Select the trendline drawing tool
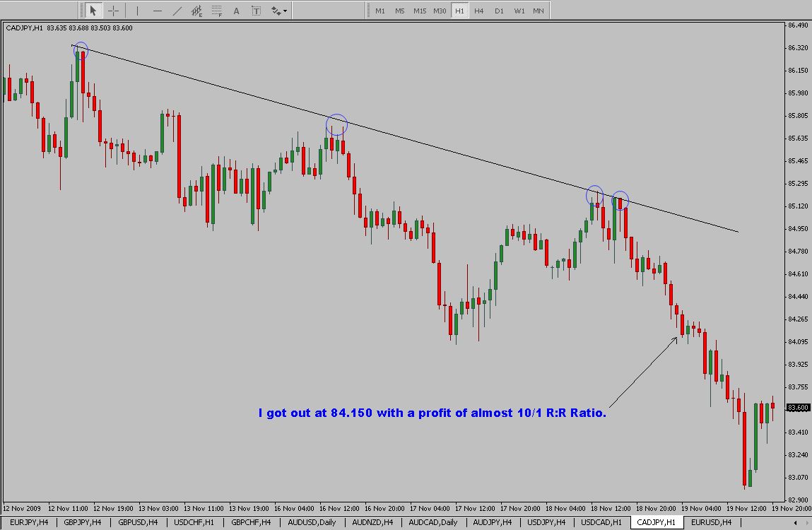 pyautogui.click(x=177, y=11)
